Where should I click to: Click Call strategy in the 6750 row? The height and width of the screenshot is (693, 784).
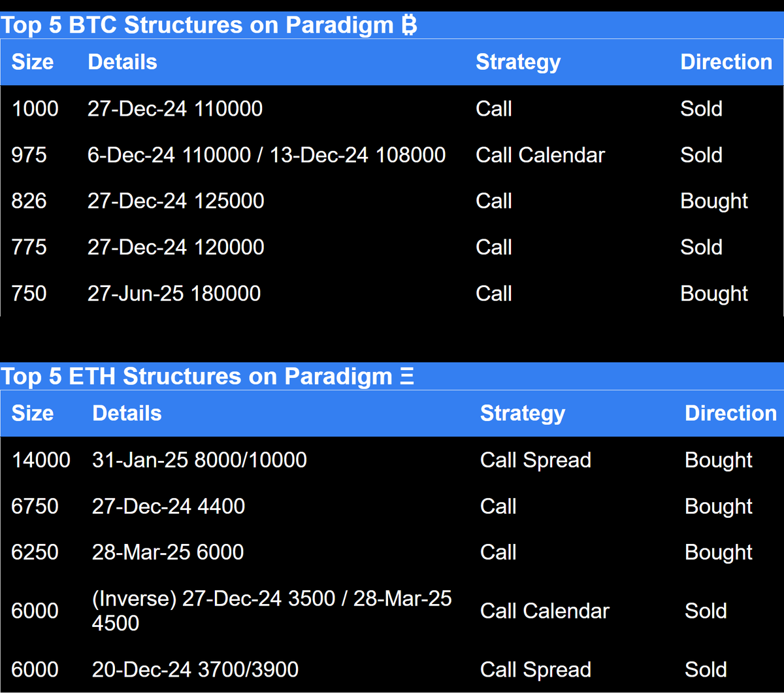[x=498, y=506]
